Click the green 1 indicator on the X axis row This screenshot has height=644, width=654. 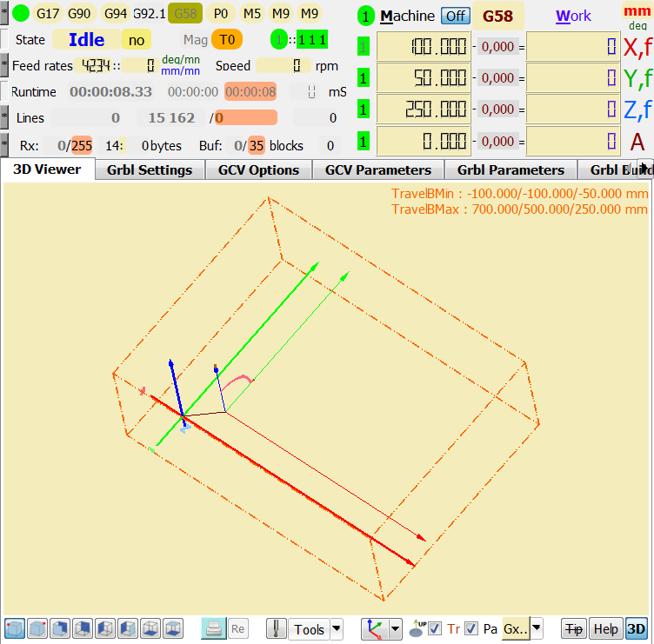pos(364,46)
